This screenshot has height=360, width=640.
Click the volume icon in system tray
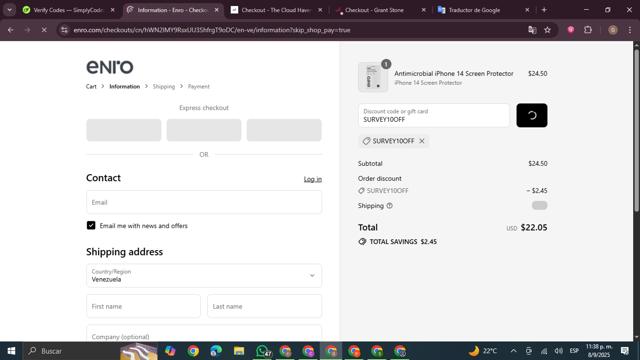click(559, 351)
